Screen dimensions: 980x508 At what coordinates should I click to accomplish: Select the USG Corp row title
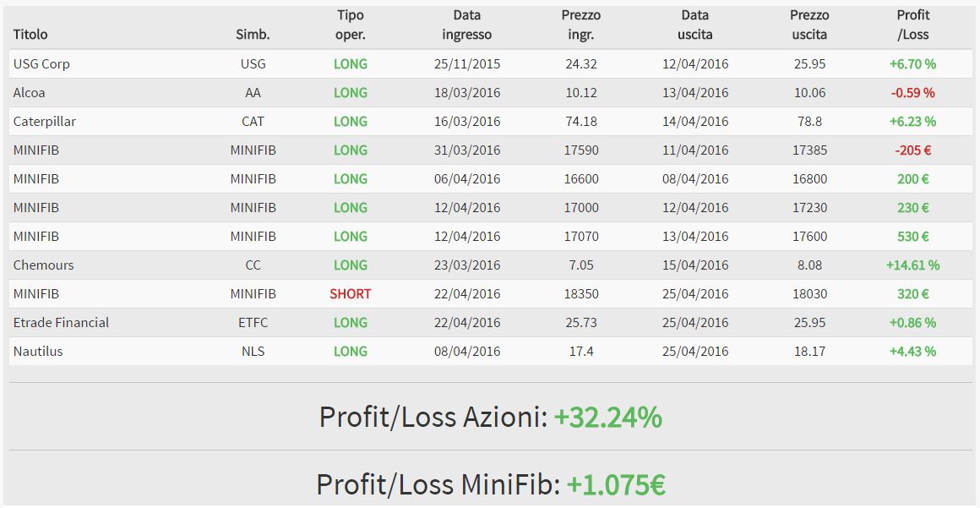[x=41, y=63]
